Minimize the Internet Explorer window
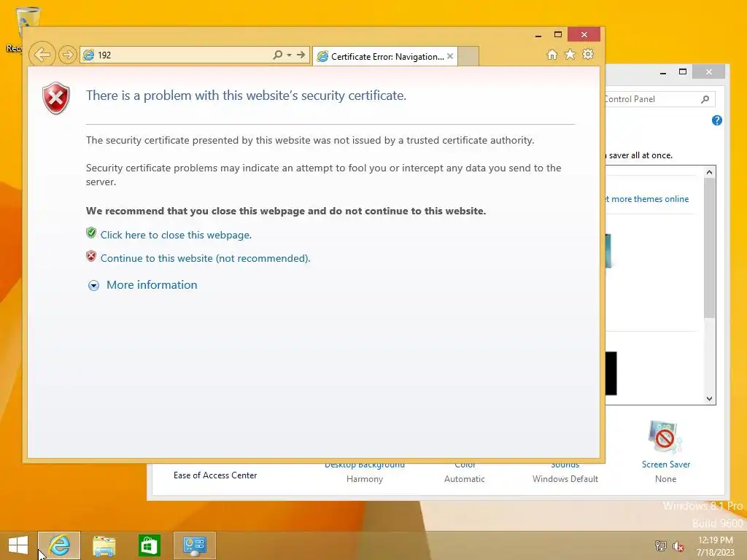The image size is (747, 560). [538, 35]
